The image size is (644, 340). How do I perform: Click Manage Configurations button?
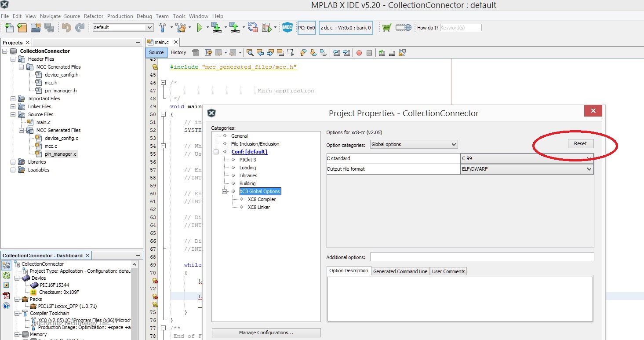click(x=266, y=333)
